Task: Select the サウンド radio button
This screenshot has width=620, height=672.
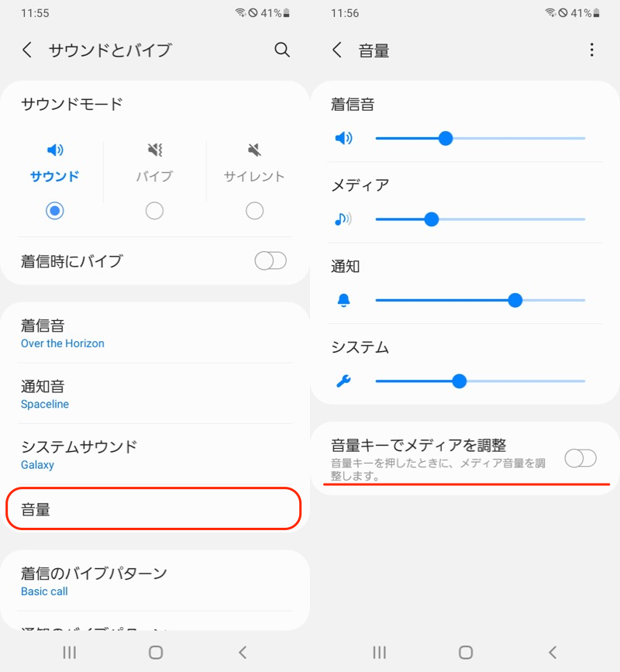Action: click(x=54, y=211)
